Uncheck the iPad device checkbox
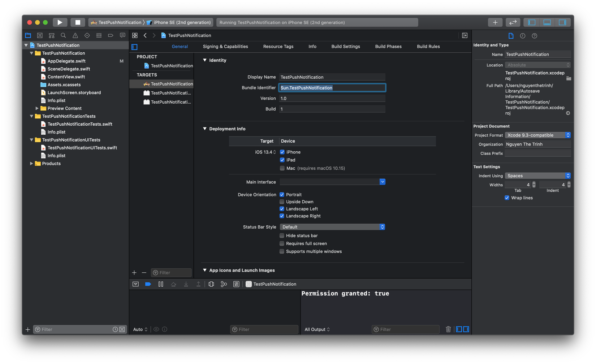The height and width of the screenshot is (364, 596). coord(282,160)
